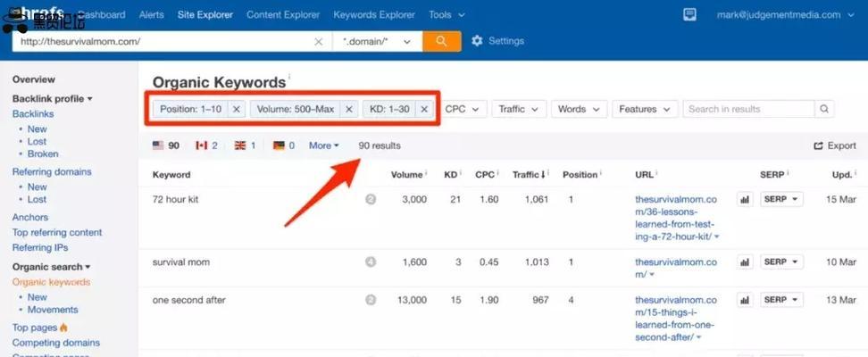Click the info icon next to Volume header
The image size is (868, 357).
tap(426, 172)
